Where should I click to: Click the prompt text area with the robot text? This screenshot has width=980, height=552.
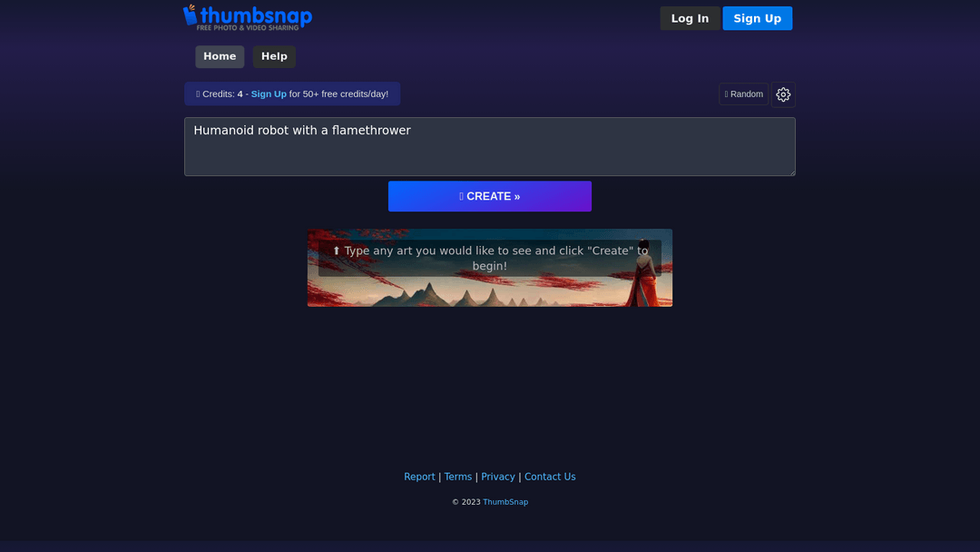tap(490, 146)
